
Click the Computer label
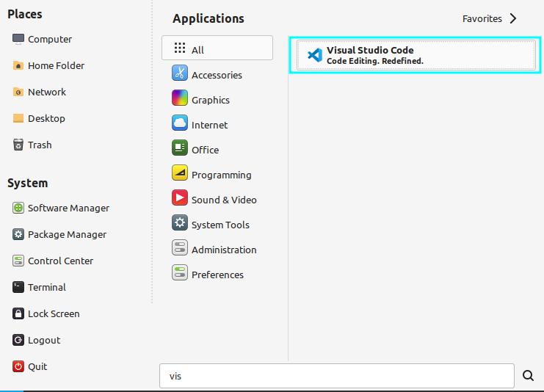tap(50, 40)
